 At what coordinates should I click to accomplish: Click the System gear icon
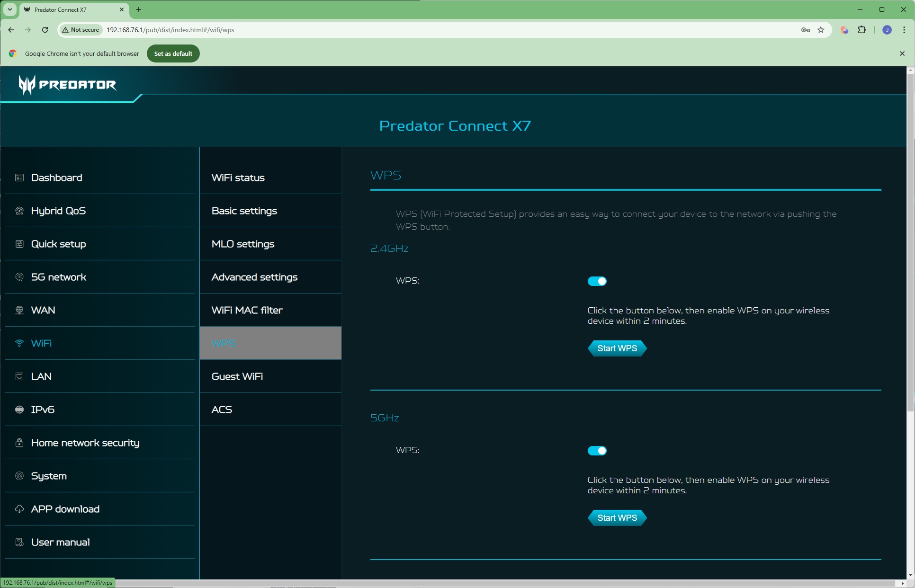tap(19, 476)
